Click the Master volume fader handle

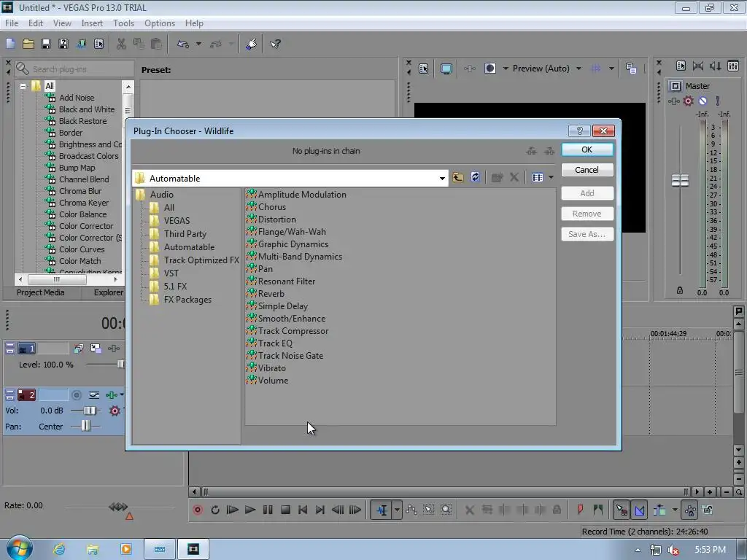pos(680,181)
